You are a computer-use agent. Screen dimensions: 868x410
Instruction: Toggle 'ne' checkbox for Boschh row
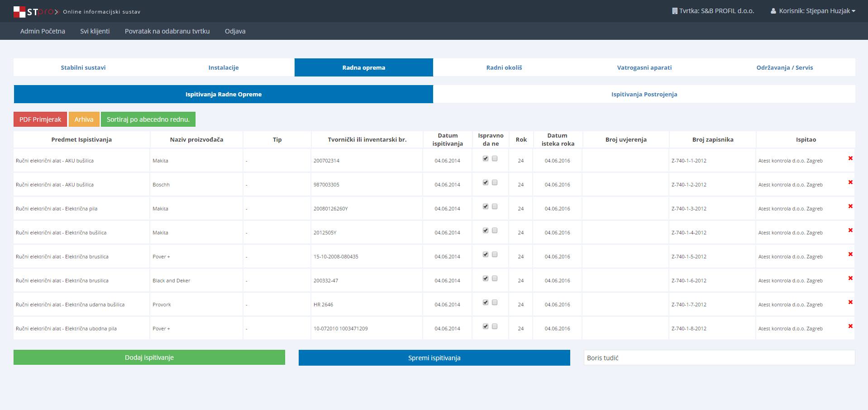495,182
